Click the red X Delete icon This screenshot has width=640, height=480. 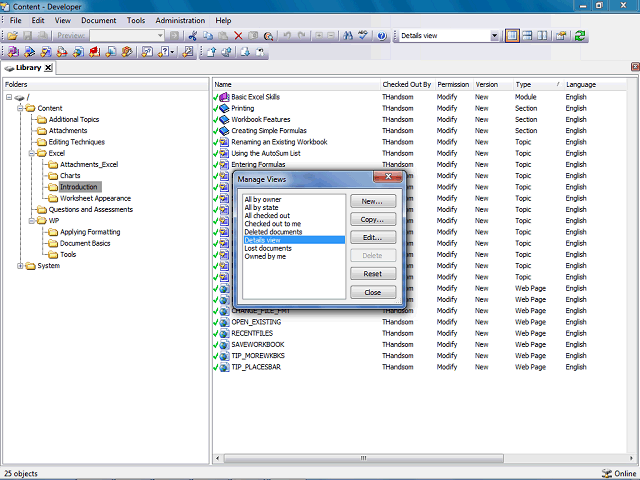click(x=238, y=36)
